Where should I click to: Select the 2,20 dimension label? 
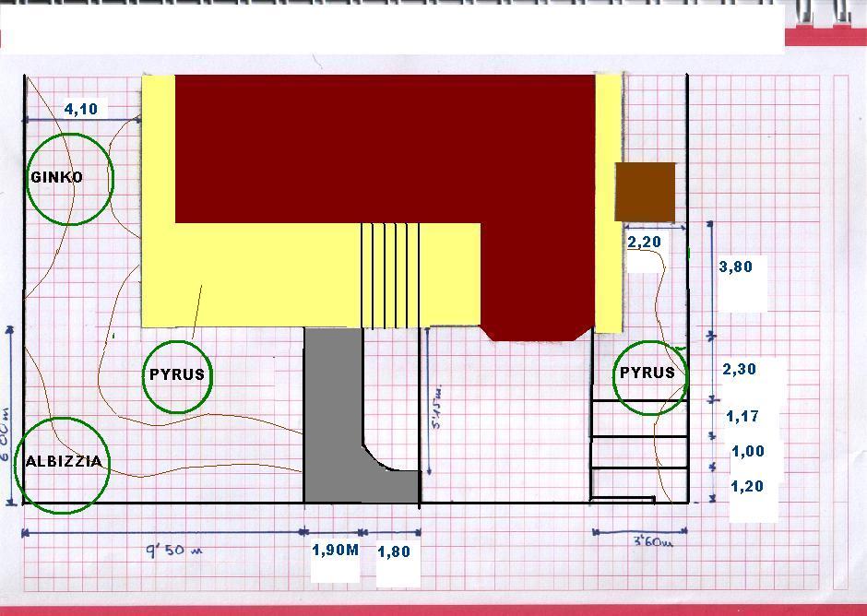[644, 242]
